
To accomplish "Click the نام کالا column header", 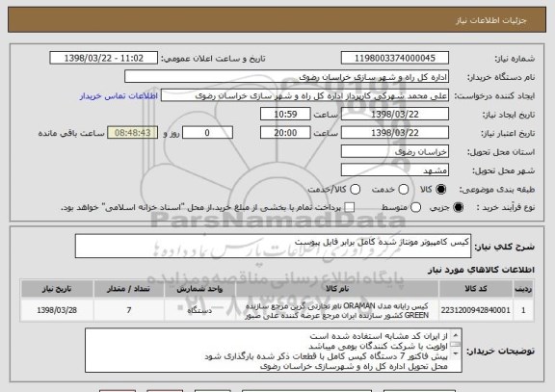I will (337, 289).
